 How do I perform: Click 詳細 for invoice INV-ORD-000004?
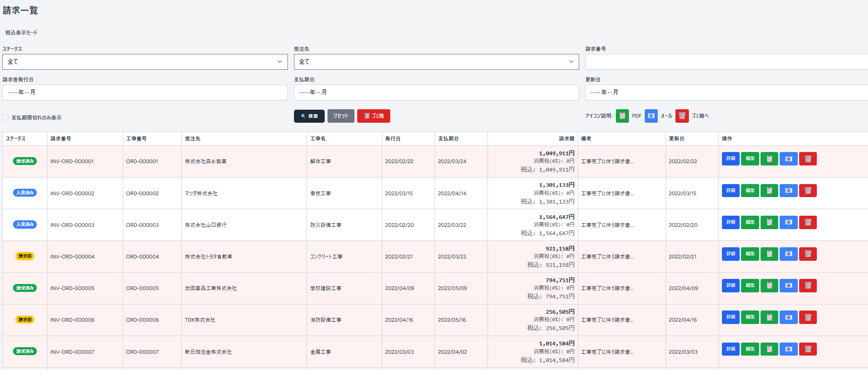(730, 254)
